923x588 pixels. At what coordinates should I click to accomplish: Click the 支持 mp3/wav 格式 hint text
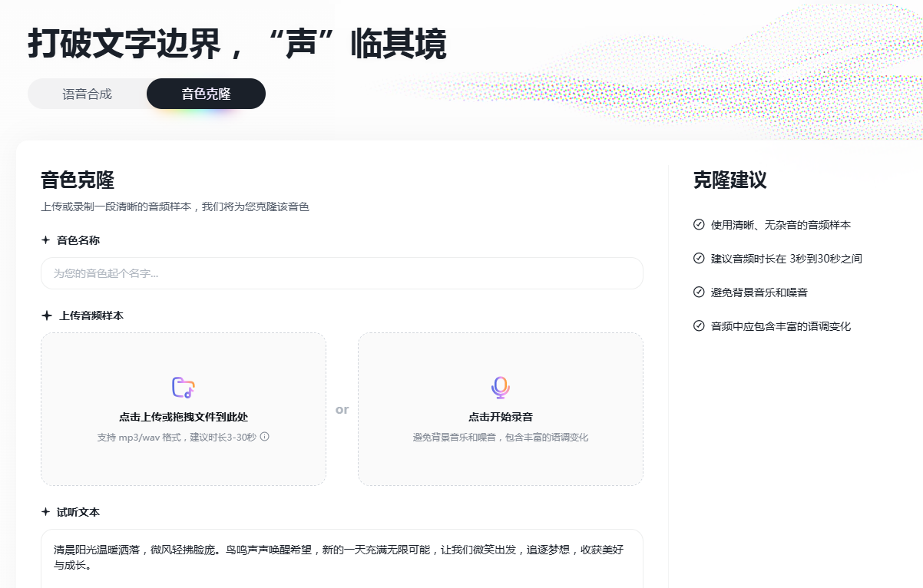click(x=175, y=435)
